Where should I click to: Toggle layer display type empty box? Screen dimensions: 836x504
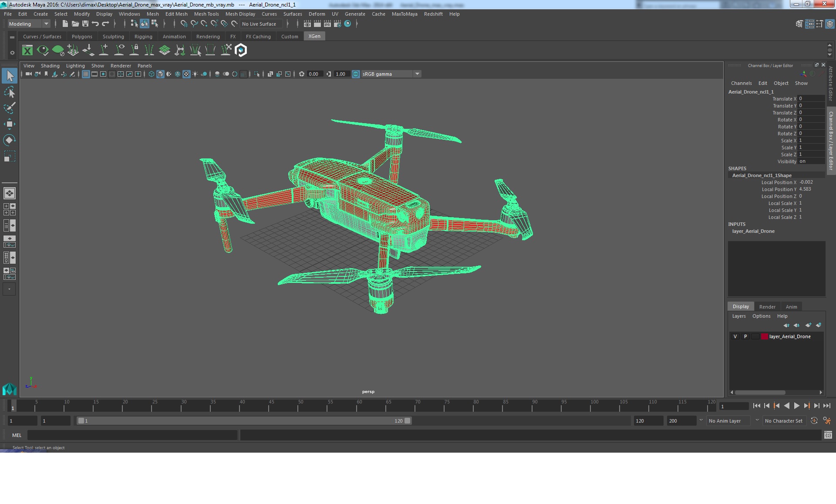(x=755, y=336)
